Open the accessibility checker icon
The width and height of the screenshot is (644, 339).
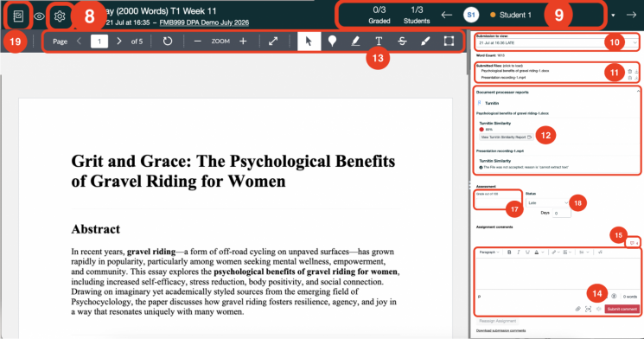point(614,297)
